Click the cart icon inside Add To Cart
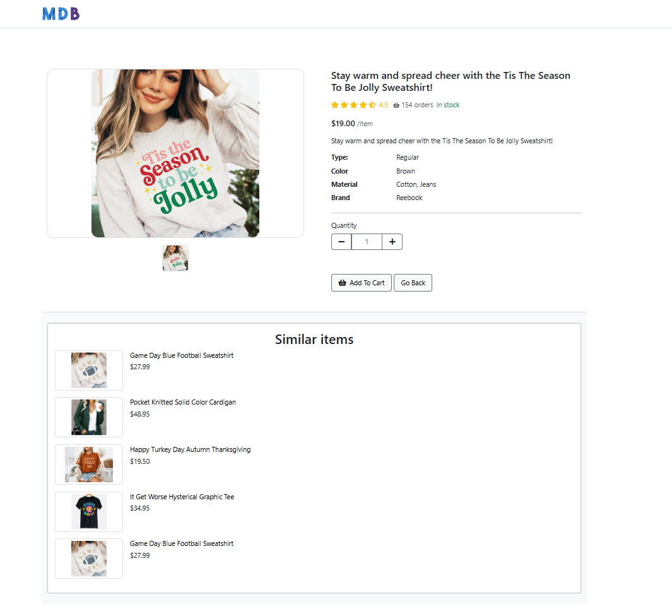 tap(342, 283)
